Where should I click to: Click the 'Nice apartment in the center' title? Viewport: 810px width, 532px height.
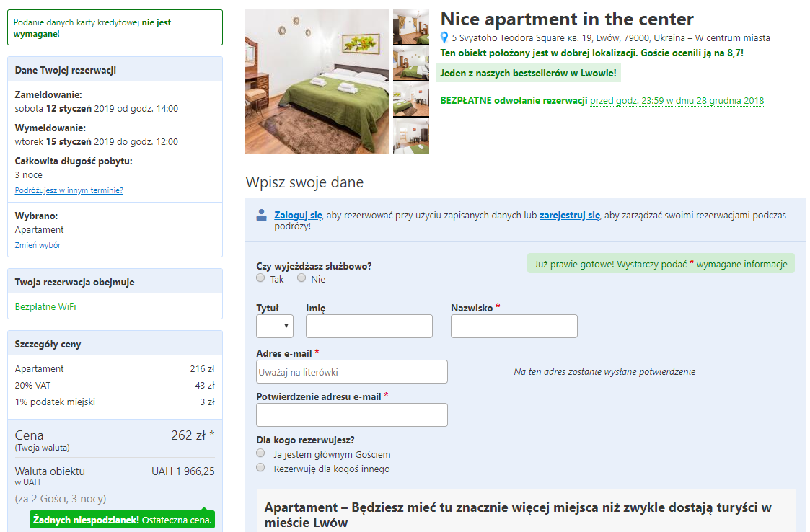pyautogui.click(x=567, y=19)
